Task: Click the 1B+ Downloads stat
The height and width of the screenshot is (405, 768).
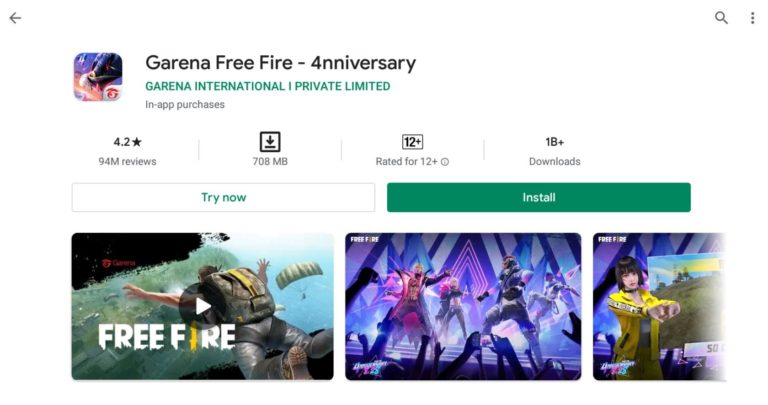Action: 554,151
